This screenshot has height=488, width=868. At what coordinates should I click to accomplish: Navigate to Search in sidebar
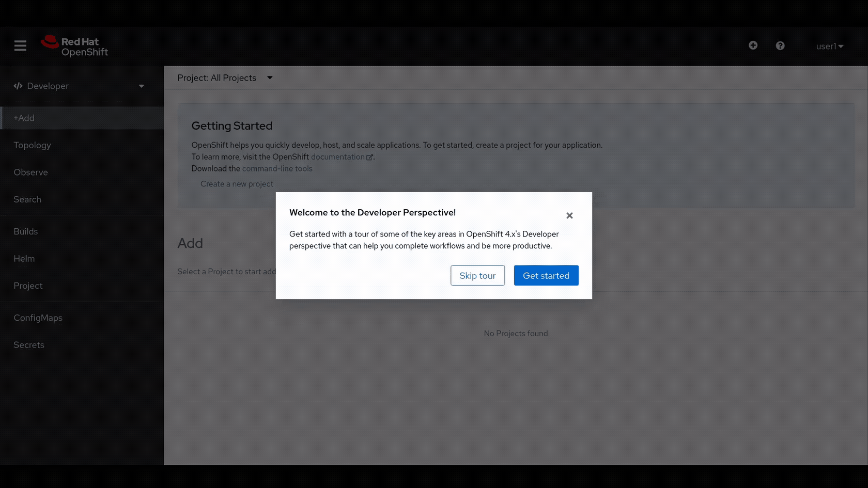27,199
